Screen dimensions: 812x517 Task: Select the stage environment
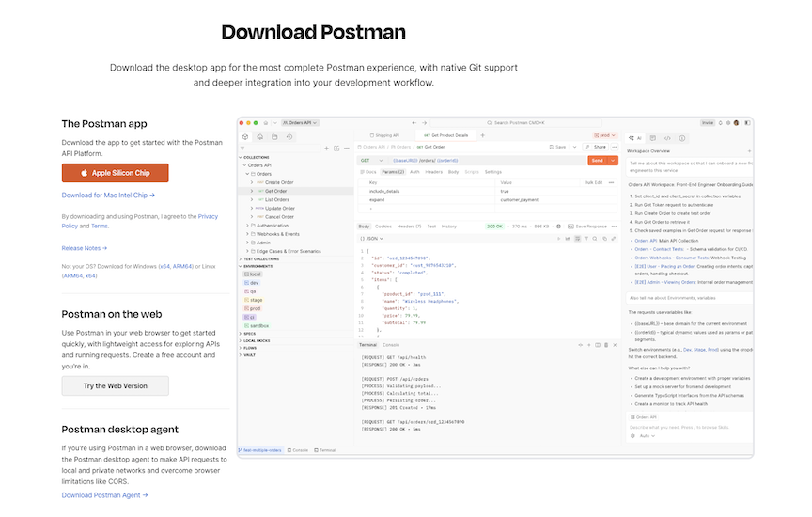tap(253, 300)
